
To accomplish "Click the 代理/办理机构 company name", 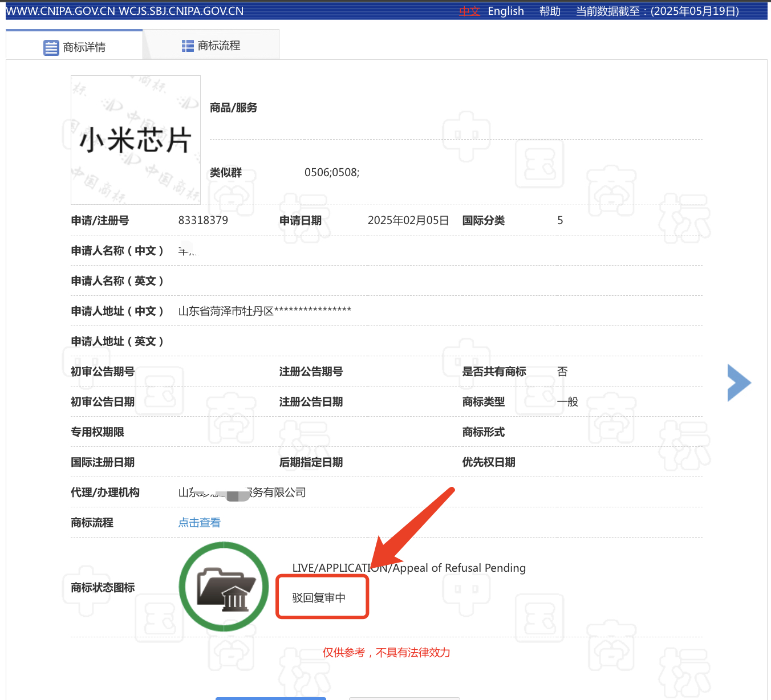I will click(x=242, y=493).
